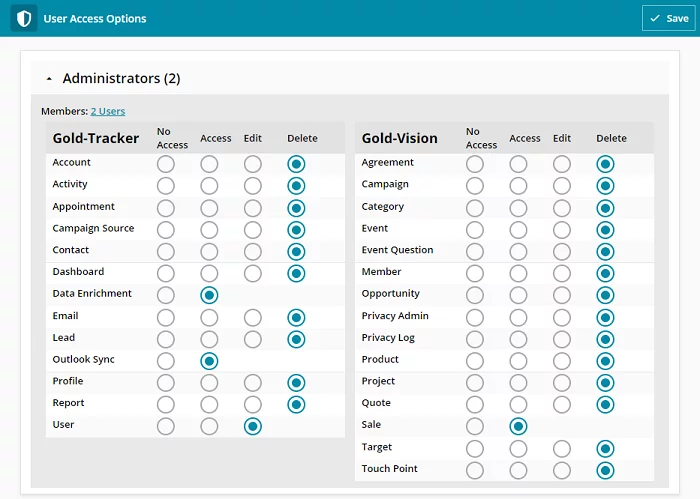This screenshot has width=700, height=499.
Task: Choose Access permission for User
Action: [209, 426]
